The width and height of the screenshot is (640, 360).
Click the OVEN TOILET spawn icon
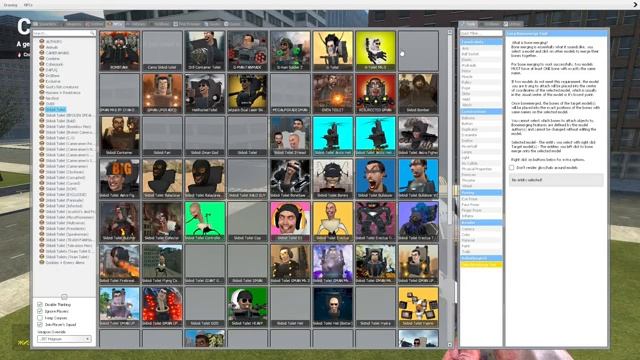[333, 93]
